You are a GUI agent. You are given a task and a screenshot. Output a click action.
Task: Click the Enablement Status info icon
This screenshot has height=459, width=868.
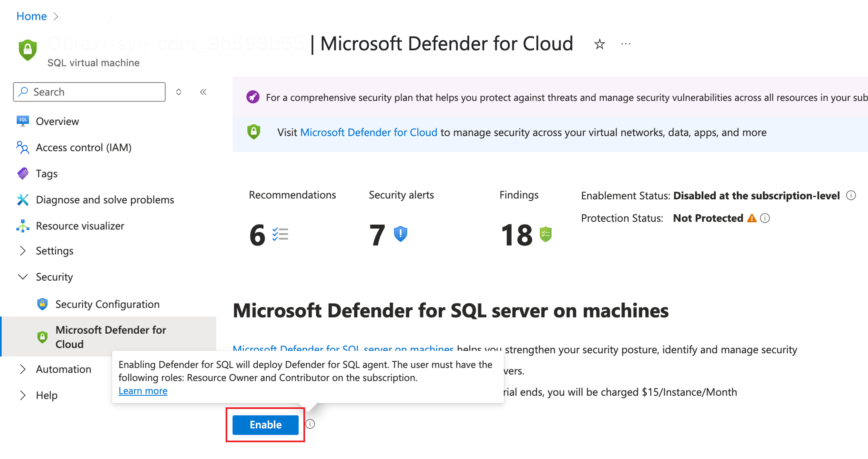[851, 195]
